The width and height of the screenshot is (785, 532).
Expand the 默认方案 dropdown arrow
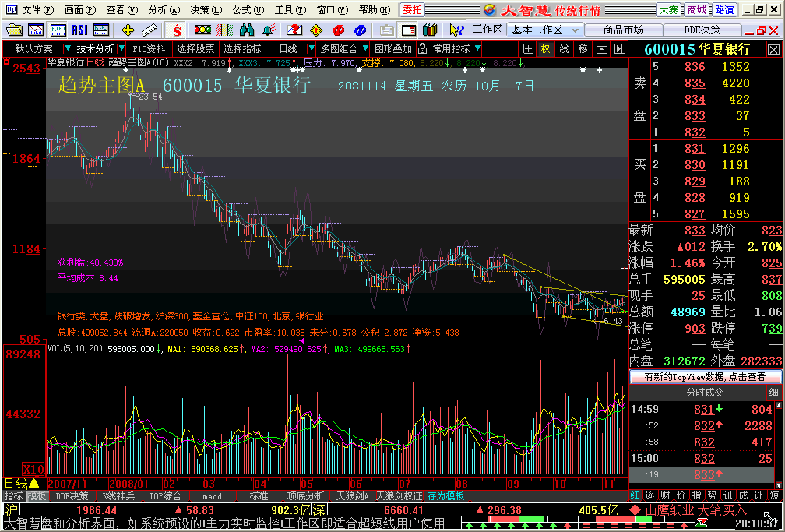click(68, 48)
